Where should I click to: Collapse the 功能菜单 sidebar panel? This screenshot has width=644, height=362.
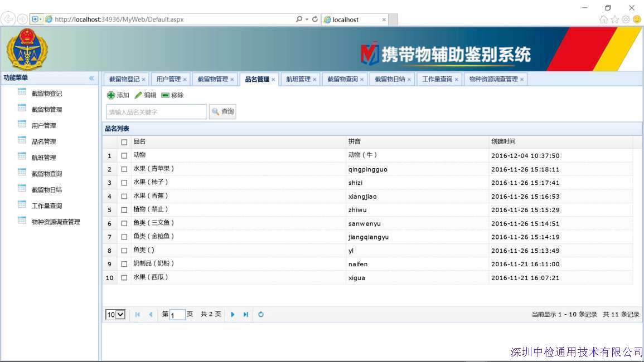click(91, 78)
